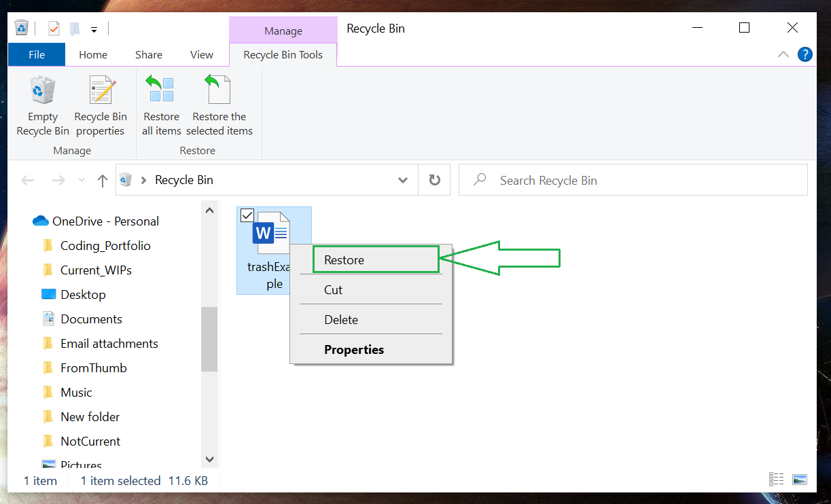Open the FromThumb folder
Viewport: 831px width, 504px height.
click(x=93, y=367)
